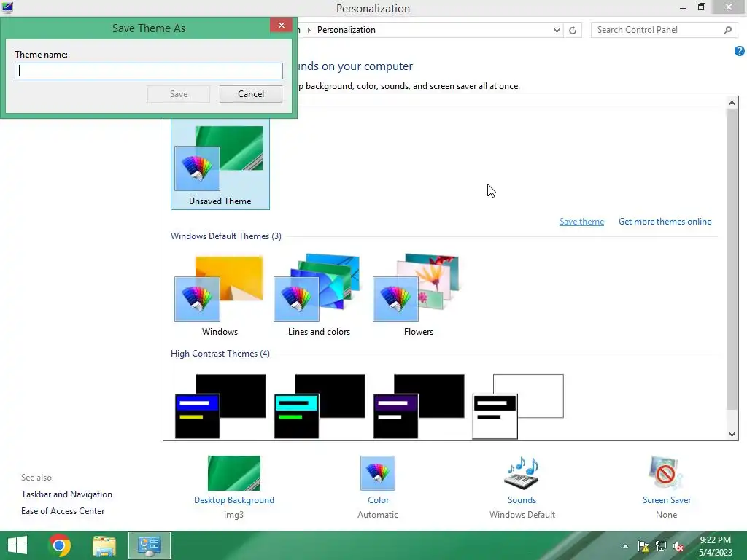Select the Windows default theme
747x560 pixels.
pos(220,295)
